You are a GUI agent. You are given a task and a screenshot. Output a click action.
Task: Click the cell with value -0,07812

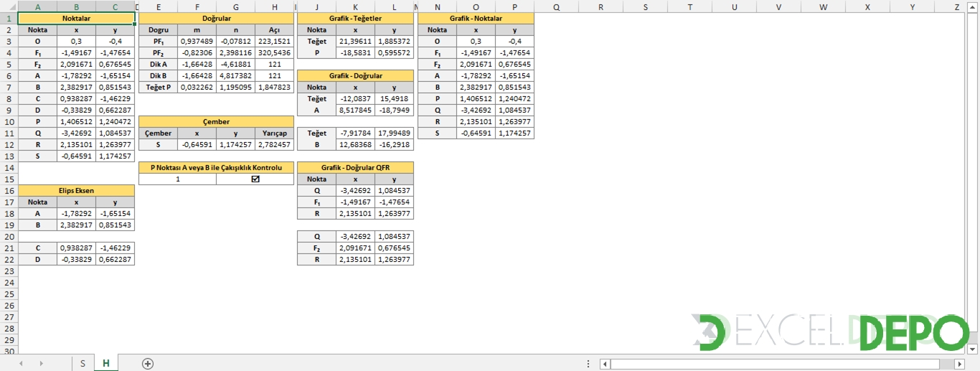[235, 41]
